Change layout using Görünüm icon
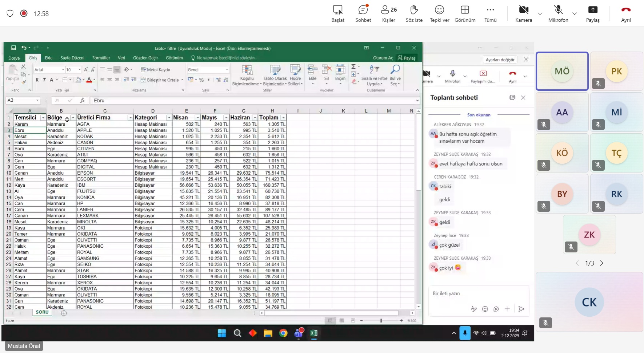The image size is (644, 353). pos(465,13)
